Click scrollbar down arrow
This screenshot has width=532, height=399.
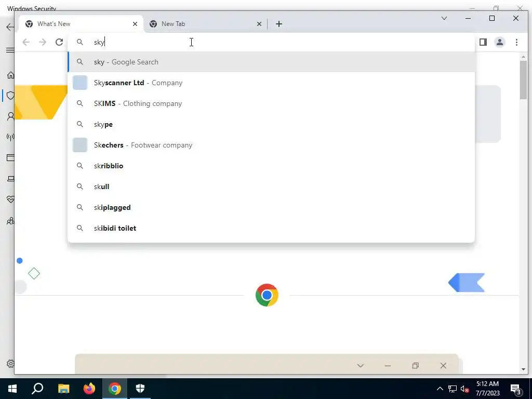(523, 369)
